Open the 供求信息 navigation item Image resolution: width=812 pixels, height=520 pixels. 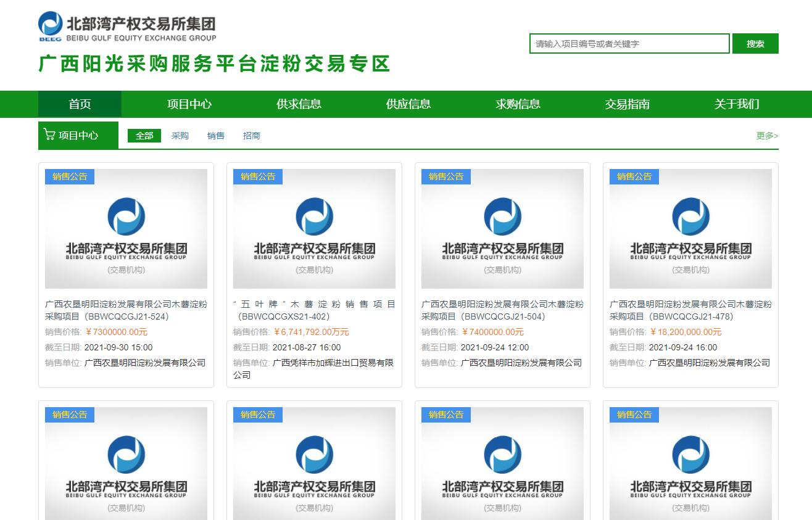tap(299, 104)
